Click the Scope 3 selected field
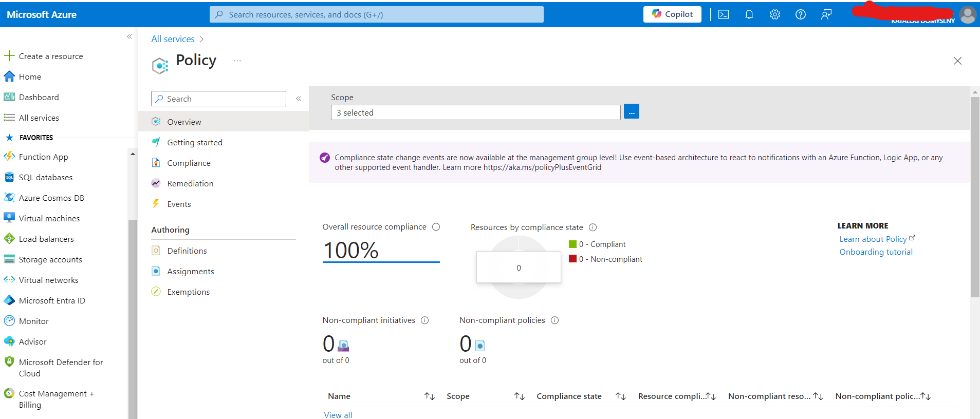980x419 pixels. (x=476, y=112)
